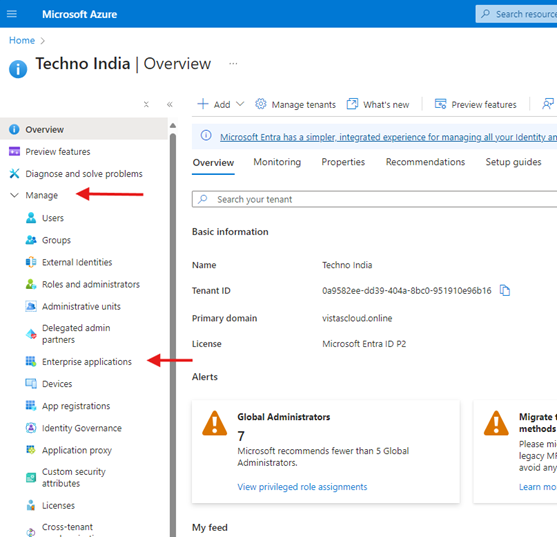
Task: Open Devices under Manage
Action: [x=57, y=384]
